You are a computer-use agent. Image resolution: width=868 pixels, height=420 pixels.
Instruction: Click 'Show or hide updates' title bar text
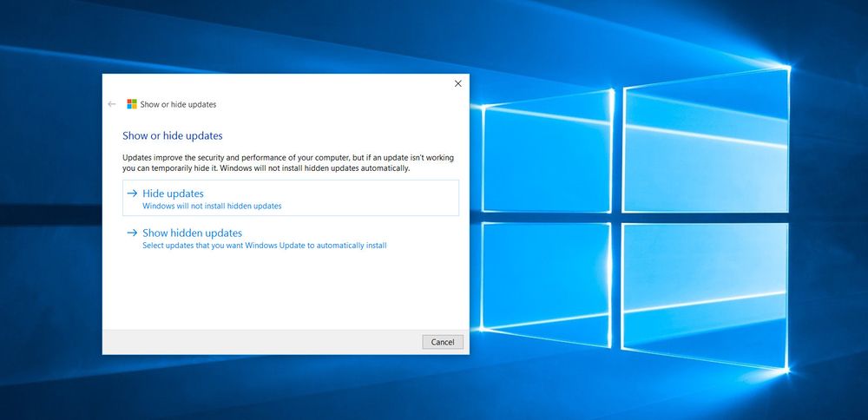point(178,104)
